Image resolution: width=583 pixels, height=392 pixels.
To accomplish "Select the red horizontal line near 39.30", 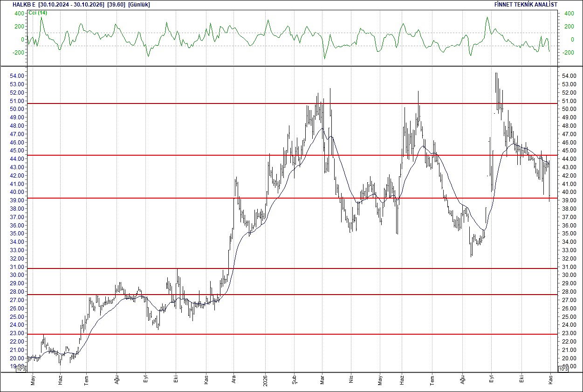I will 292,198.
